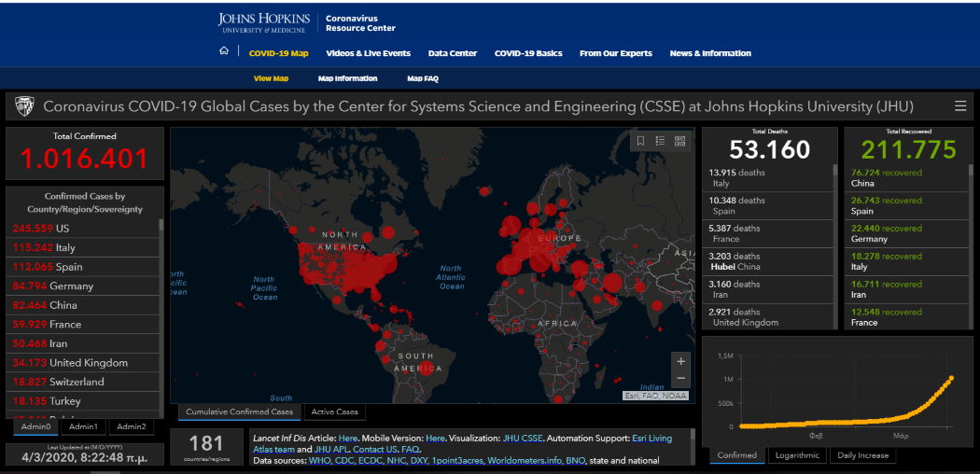Click the '2.921 deaths United Kingdom' entry
This screenshot has width=980, height=474.
pyautogui.click(x=768, y=316)
